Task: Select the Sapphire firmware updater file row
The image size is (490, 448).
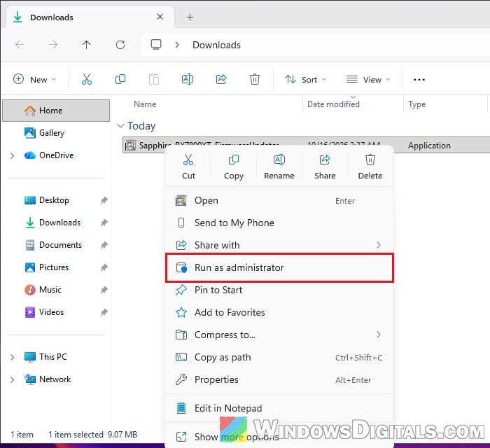Action: click(x=307, y=146)
